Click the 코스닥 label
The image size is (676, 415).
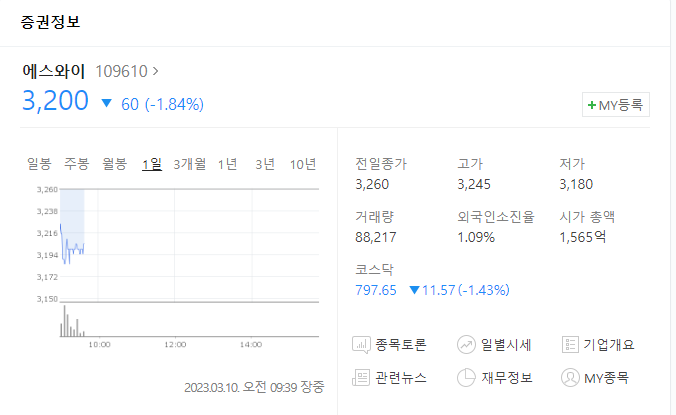click(374, 270)
